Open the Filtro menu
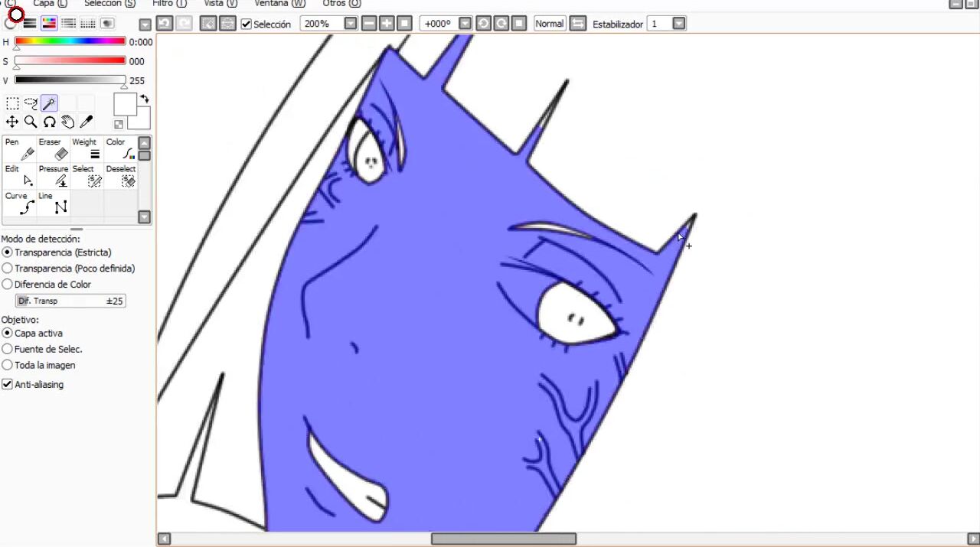980x547 pixels. tap(169, 4)
